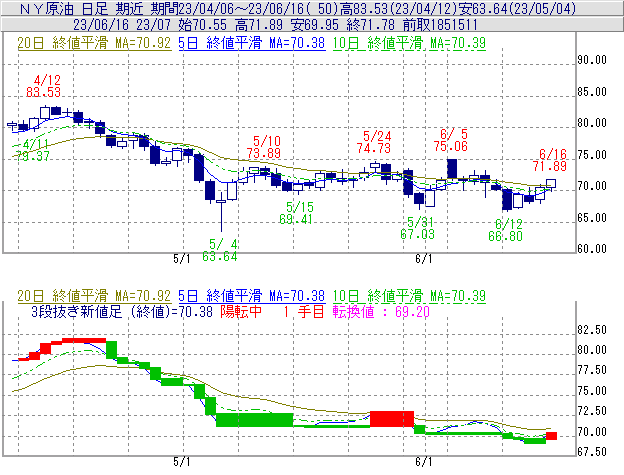This screenshot has height=475, width=624.
Task: Click the 陽転中 status text
Action: (x=241, y=311)
